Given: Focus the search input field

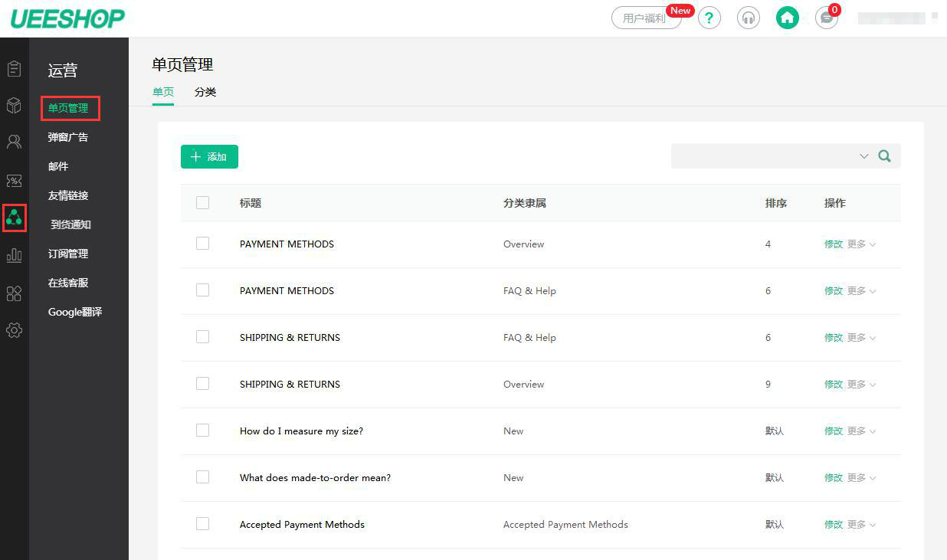Looking at the screenshot, I should [765, 156].
